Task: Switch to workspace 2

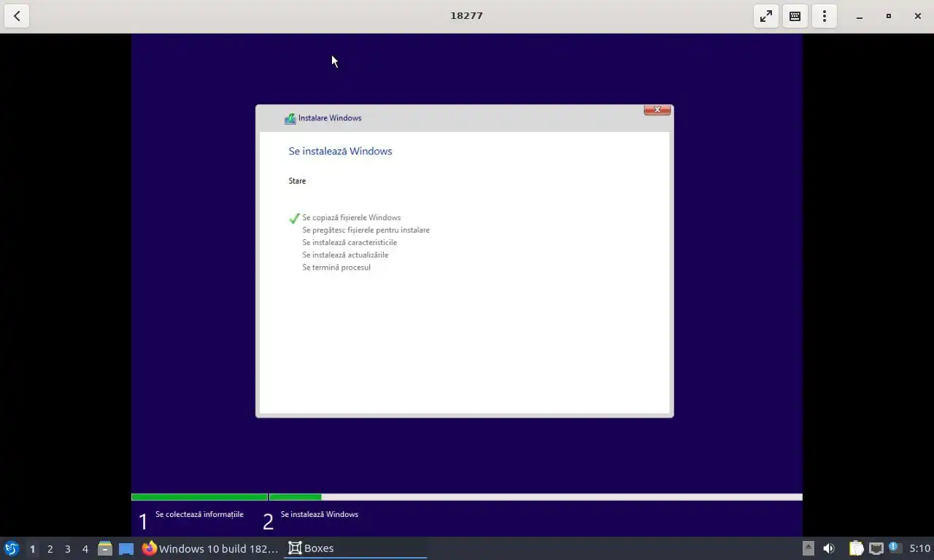Action: pyautogui.click(x=50, y=548)
